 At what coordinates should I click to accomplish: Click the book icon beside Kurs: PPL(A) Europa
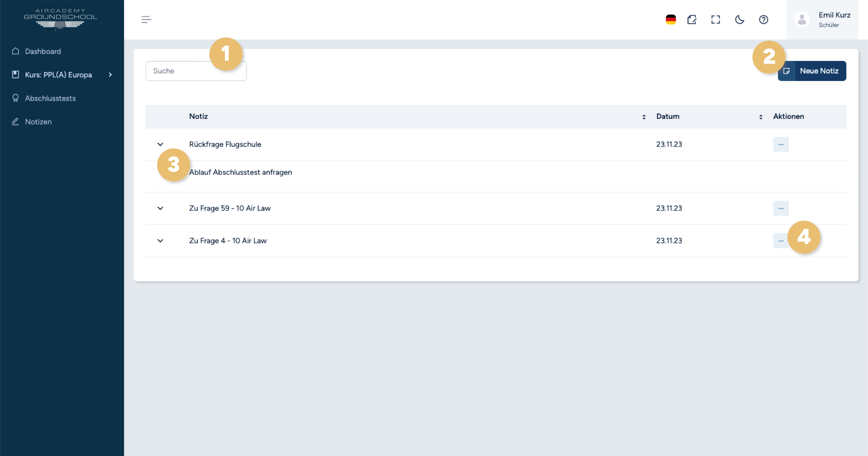pyautogui.click(x=16, y=75)
